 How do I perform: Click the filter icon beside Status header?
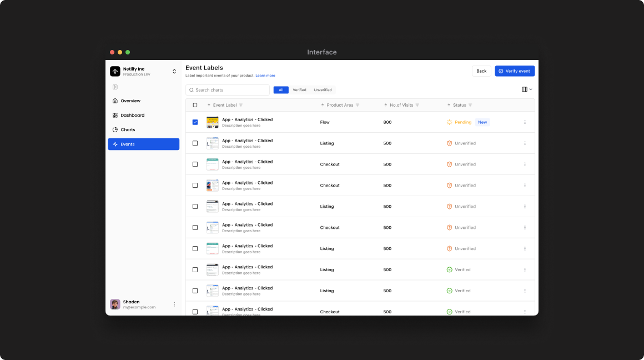tap(470, 105)
